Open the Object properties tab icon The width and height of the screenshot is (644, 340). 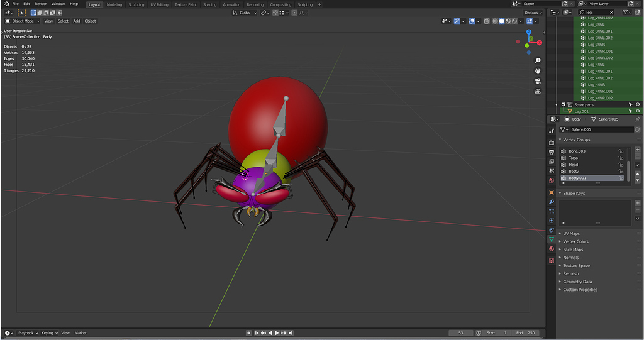[x=552, y=192]
